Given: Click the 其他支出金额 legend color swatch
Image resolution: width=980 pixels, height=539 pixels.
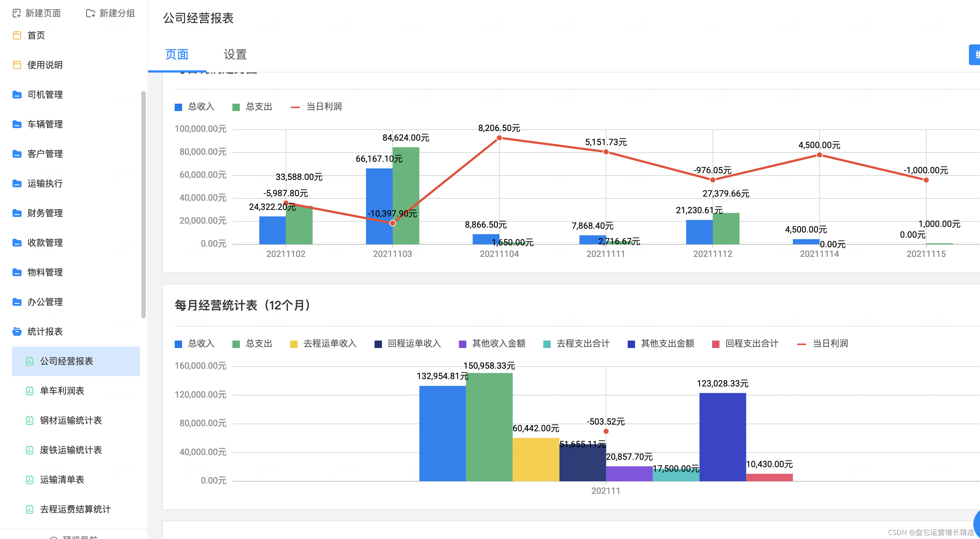Looking at the screenshot, I should pos(631,344).
